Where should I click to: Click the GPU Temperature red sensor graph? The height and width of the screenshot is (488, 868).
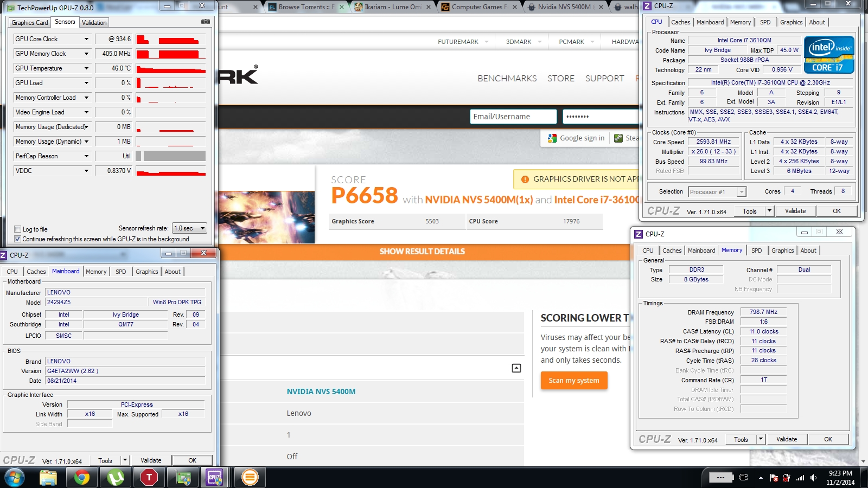(171, 68)
